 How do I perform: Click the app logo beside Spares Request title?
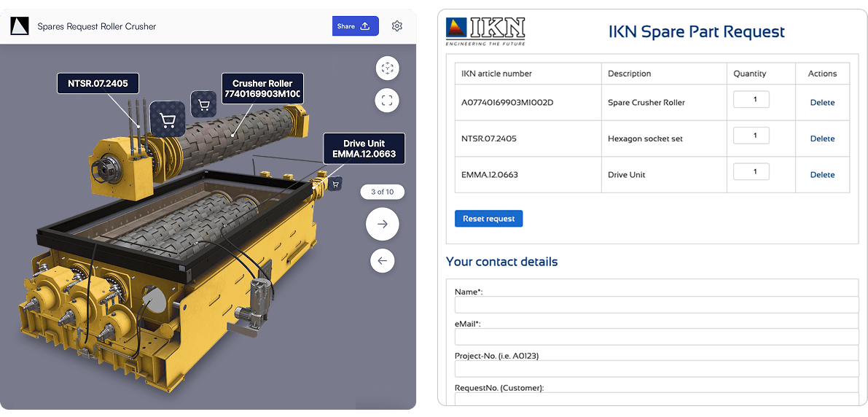coord(20,26)
